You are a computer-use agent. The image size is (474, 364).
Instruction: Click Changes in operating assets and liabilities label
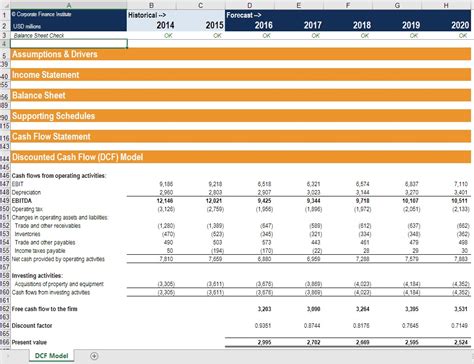pos(60,217)
